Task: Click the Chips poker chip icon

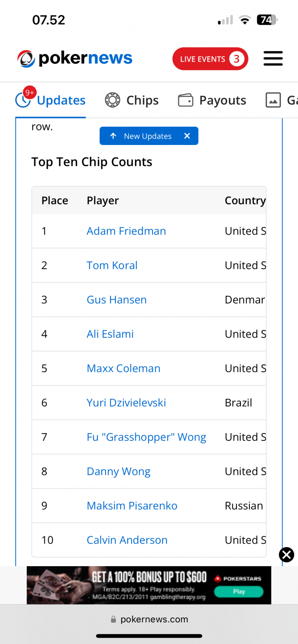Action: coord(112,100)
